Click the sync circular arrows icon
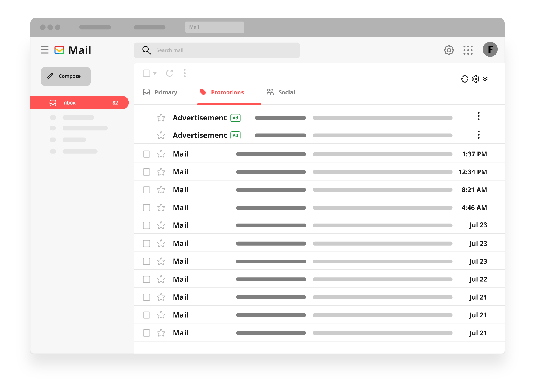 click(465, 79)
